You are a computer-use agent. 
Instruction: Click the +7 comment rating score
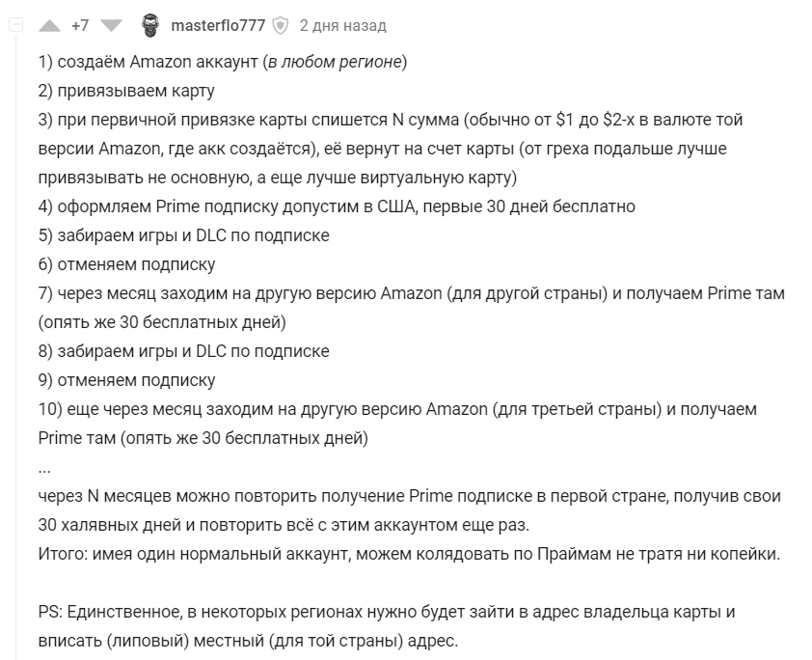(x=80, y=25)
